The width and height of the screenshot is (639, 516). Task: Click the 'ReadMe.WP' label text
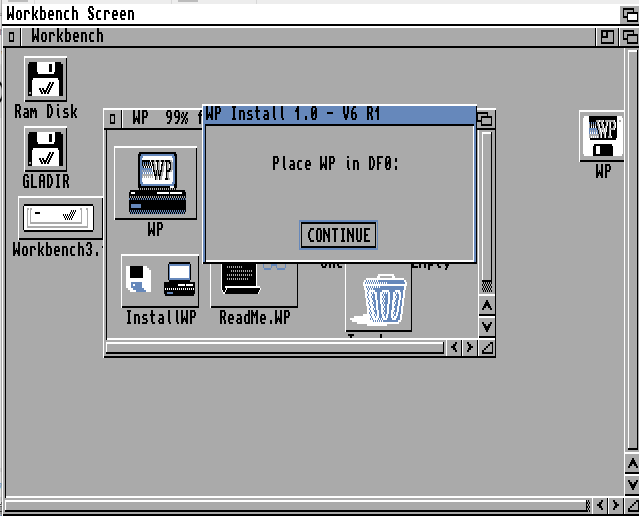[x=255, y=318]
